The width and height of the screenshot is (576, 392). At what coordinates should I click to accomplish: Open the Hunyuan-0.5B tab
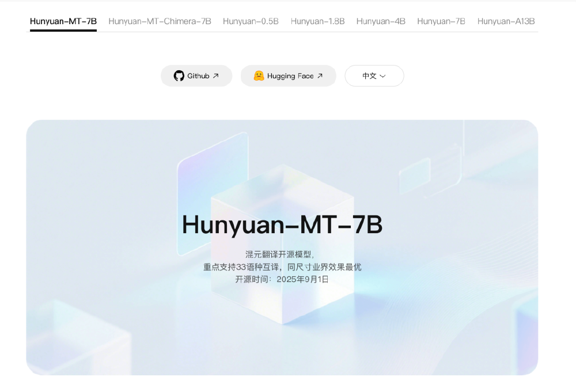pos(250,21)
